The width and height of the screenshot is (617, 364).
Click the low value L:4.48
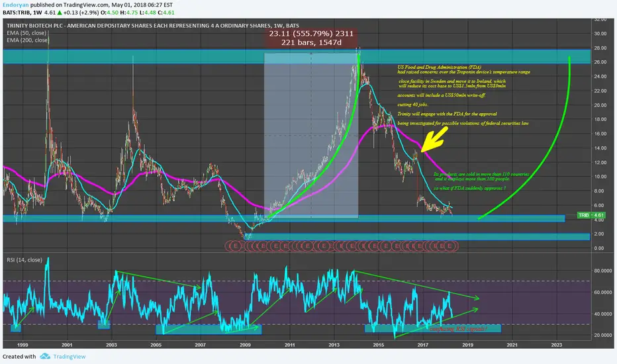(x=148, y=13)
